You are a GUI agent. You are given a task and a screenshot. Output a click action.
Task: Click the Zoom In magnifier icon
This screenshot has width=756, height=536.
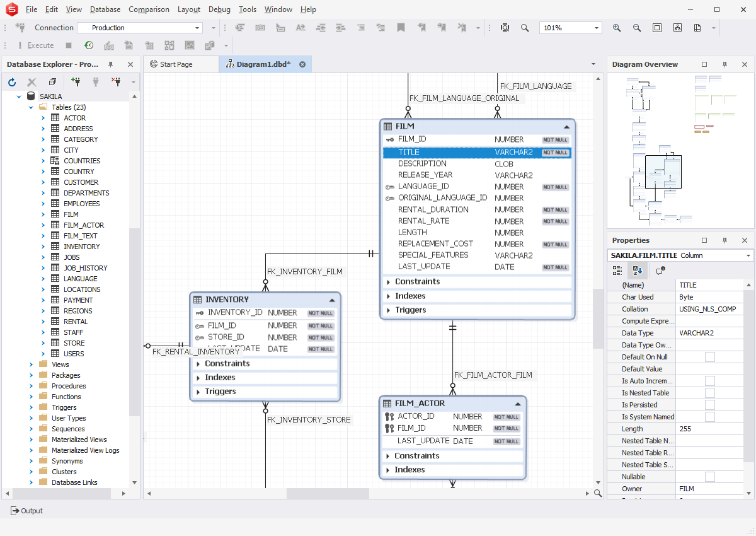[x=617, y=28]
